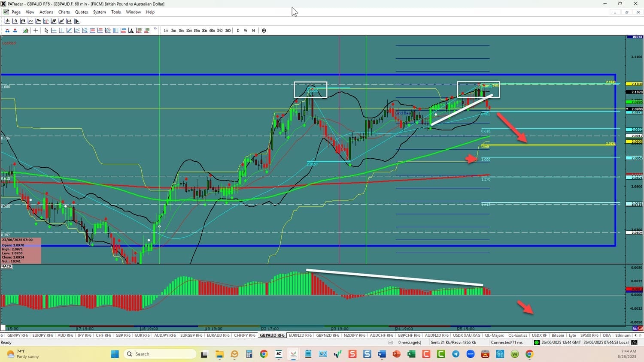Open the Tools menu
This screenshot has width=644, height=362.
116,12
